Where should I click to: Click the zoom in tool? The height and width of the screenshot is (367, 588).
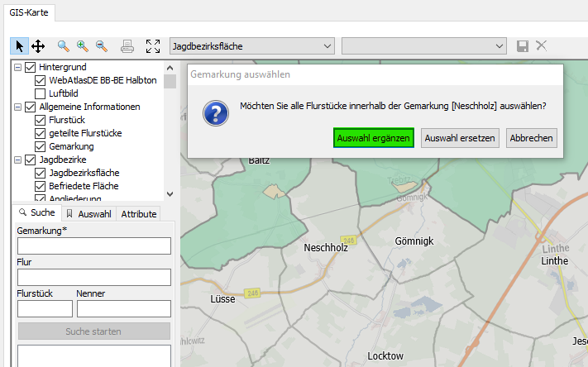[83, 45]
